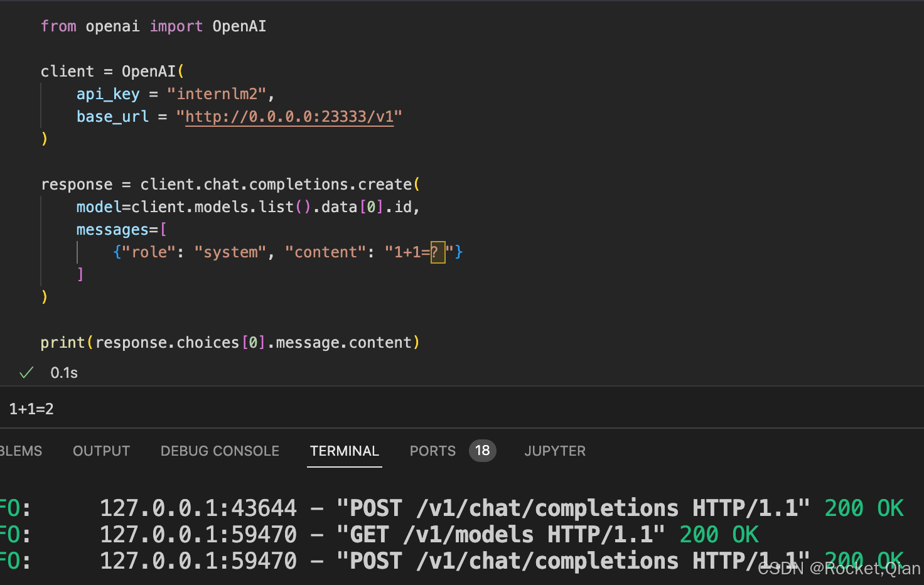Click the "system" role string

tap(230, 252)
